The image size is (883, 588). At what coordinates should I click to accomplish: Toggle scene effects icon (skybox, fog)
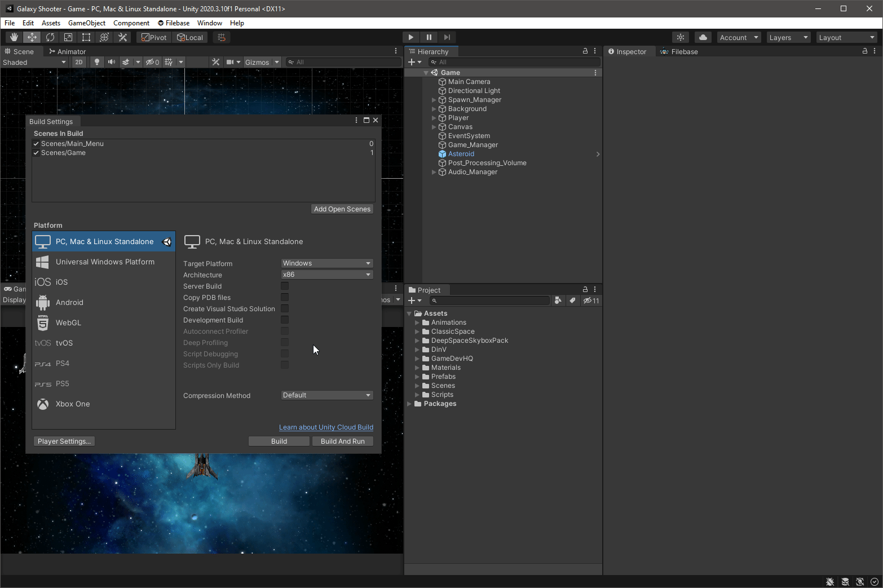(x=126, y=62)
